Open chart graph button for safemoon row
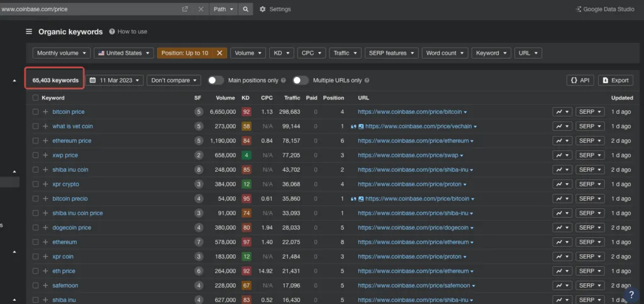The height and width of the screenshot is (304, 644). tap(562, 286)
